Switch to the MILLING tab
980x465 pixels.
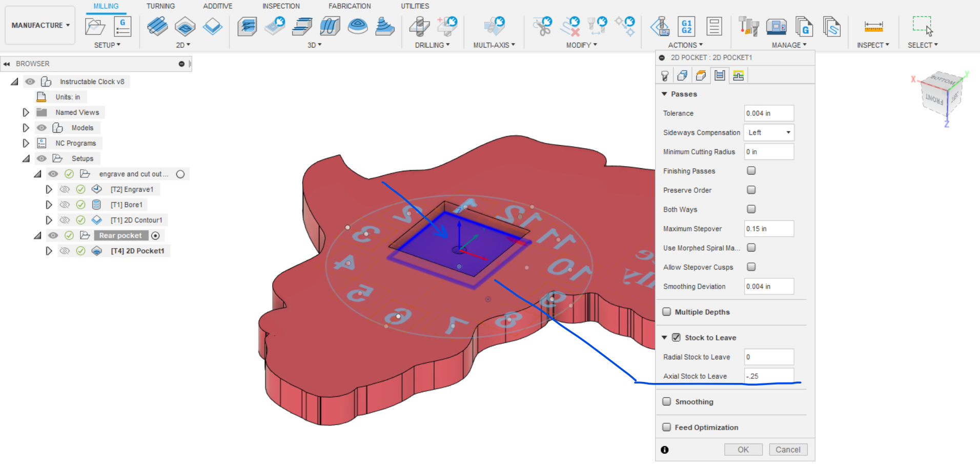tap(106, 6)
